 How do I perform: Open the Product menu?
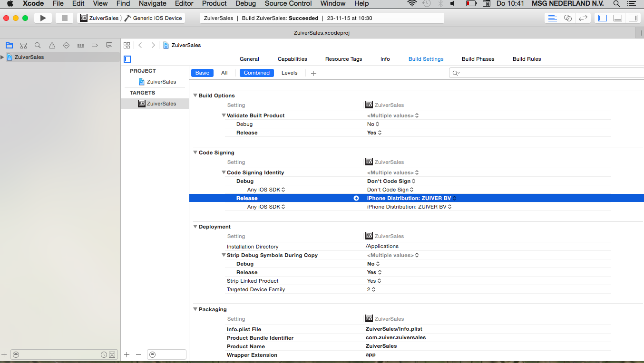[x=214, y=3]
